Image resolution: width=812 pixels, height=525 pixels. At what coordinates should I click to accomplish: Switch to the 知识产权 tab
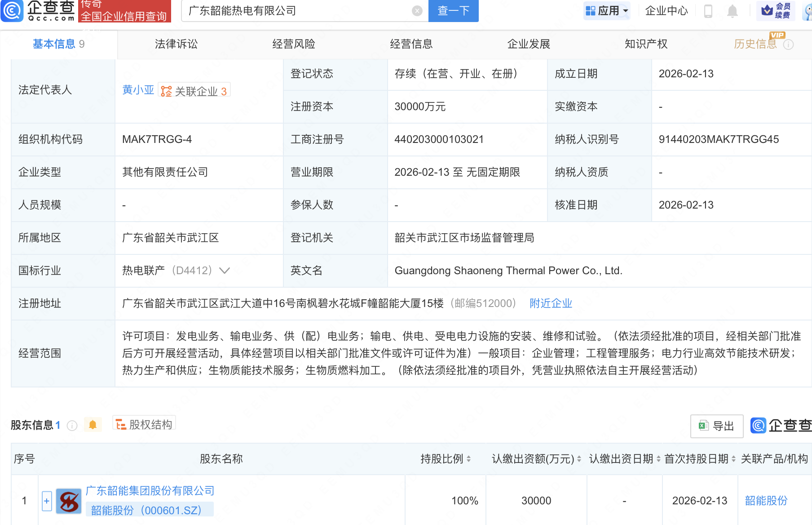645,44
